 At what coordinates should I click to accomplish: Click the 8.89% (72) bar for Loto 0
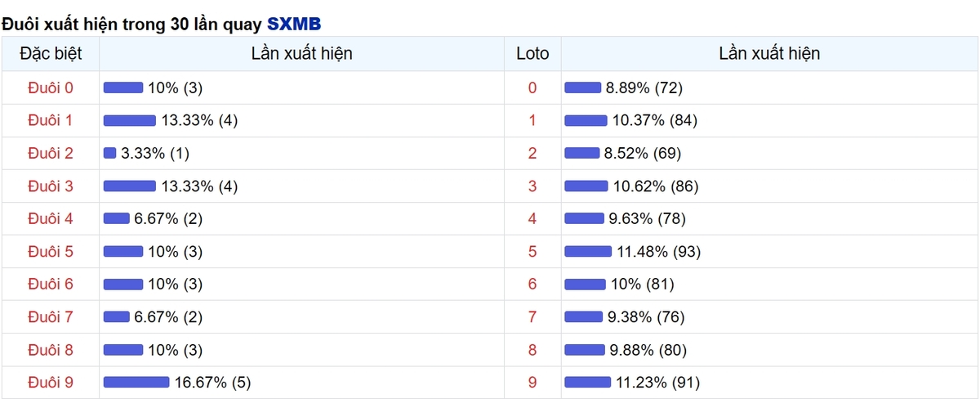coord(582,87)
